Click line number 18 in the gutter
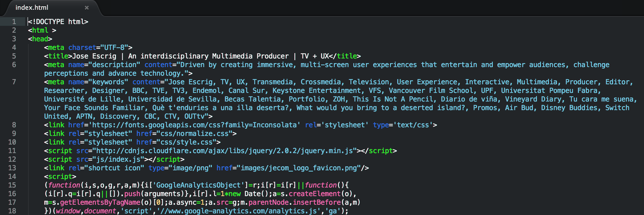The width and height of the screenshot is (644, 215). 12,211
